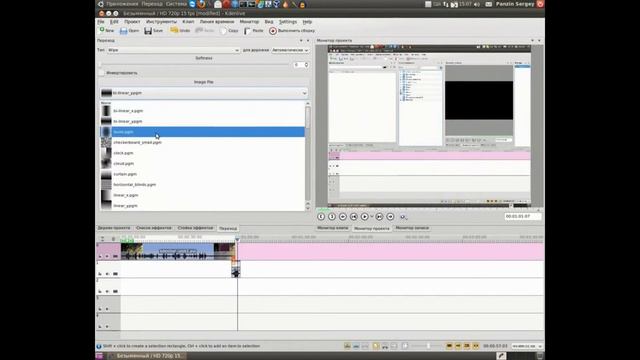
Task: Click the Firefox icon in top panel
Action: (201, 4)
